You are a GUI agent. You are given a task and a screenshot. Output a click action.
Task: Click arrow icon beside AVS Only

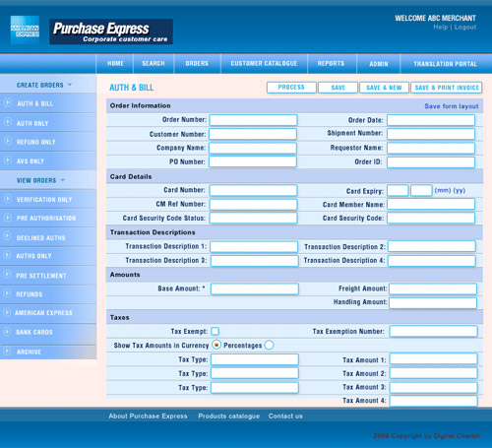pos(7,160)
